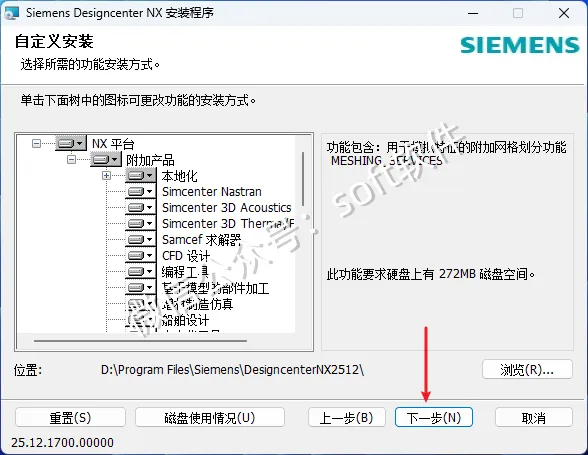
Task: Click the 272MB disk space requirement text
Action: [x=431, y=274]
